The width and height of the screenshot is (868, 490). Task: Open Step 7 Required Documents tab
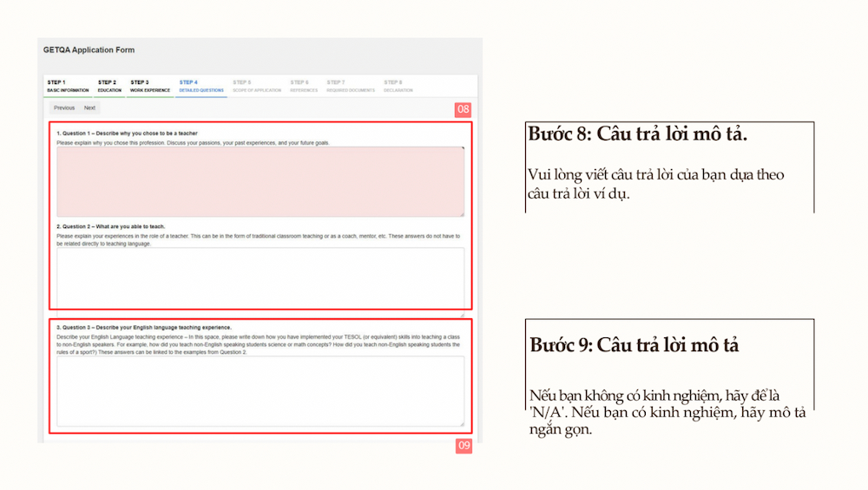pos(351,86)
